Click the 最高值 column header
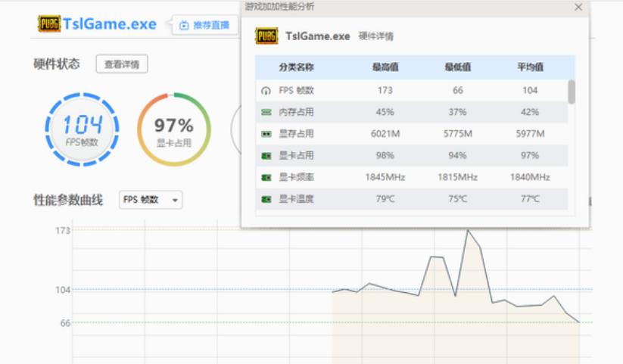Viewport: 623px width, 364px height. 385,67
